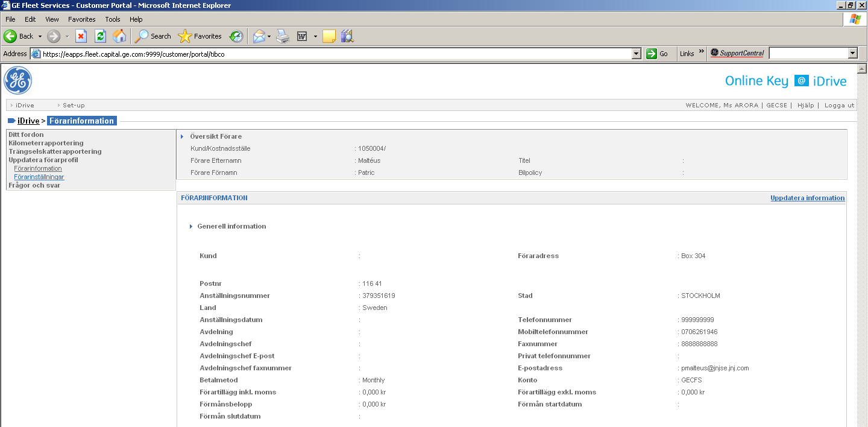Click the e-mail value pmalteus@jnjse.jnj.com
The width and height of the screenshot is (868, 427).
(715, 368)
